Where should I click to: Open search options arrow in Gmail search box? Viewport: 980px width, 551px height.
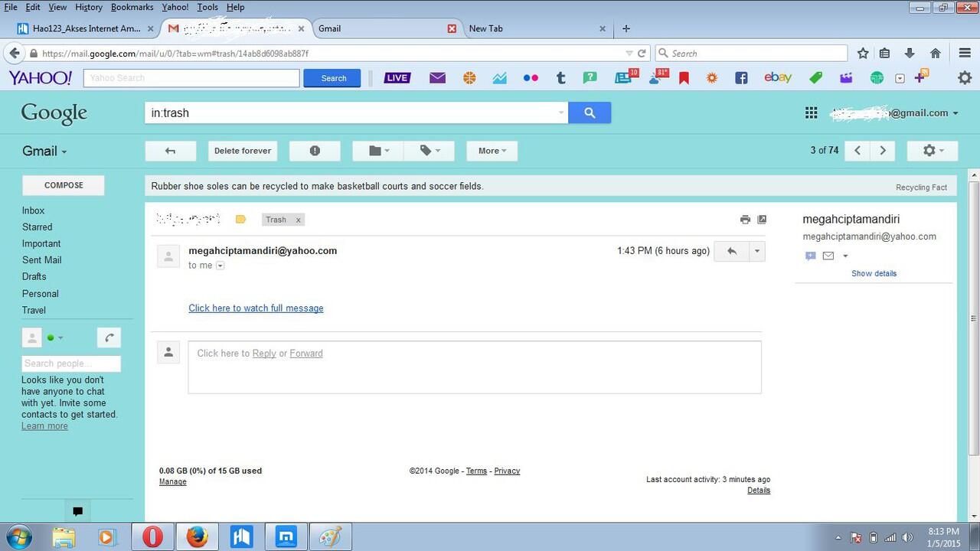point(561,113)
